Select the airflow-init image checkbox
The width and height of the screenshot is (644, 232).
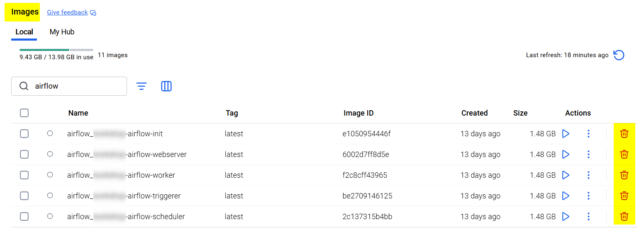pyautogui.click(x=24, y=133)
